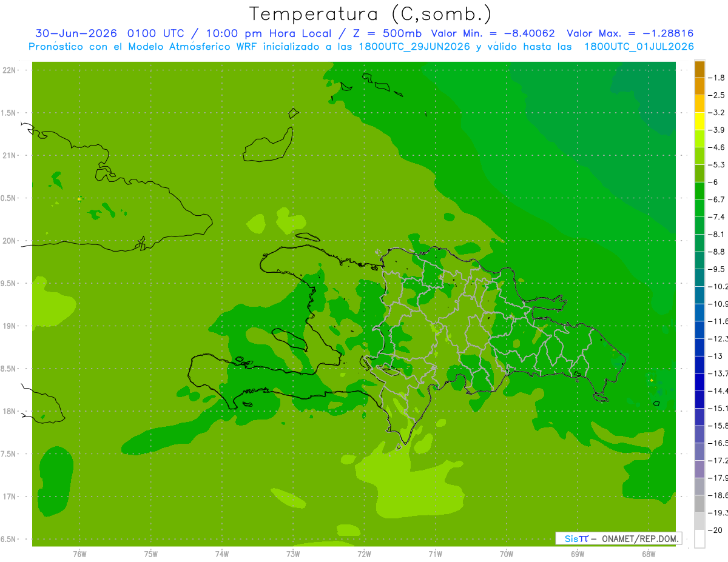This screenshot has height=562, width=728.
Task: Click the '74W' longitude label
Action: (x=221, y=554)
